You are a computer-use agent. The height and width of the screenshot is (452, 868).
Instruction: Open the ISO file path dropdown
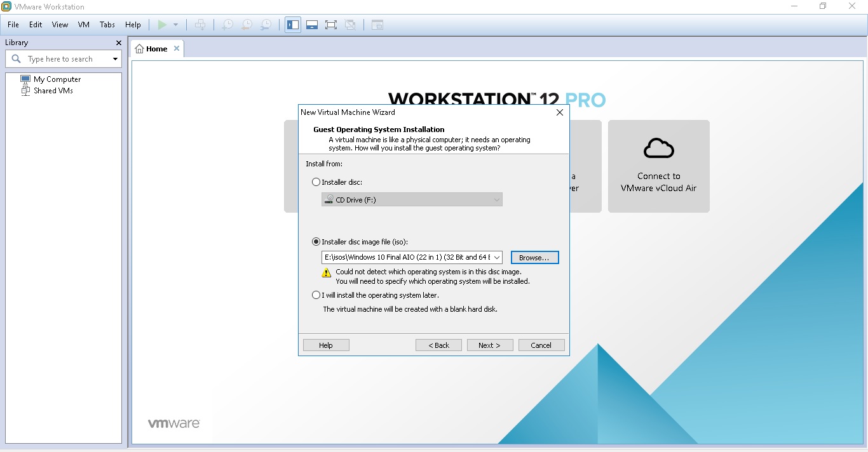pyautogui.click(x=496, y=257)
